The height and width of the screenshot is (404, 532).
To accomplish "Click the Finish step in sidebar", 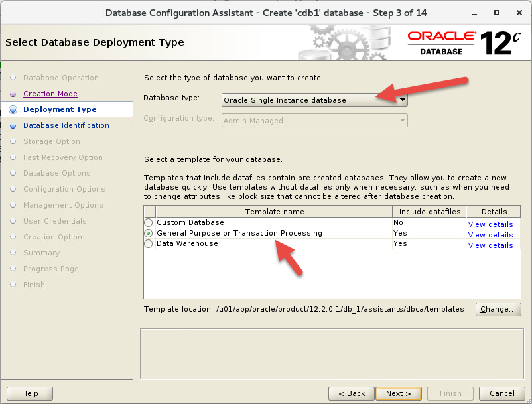I will pyautogui.click(x=34, y=285).
